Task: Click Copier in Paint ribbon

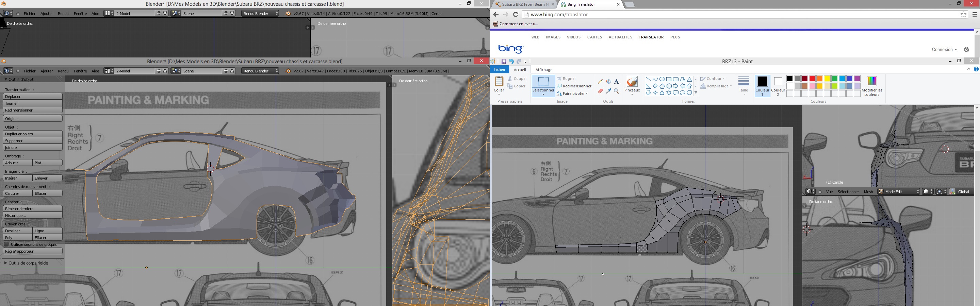Action: point(517,86)
